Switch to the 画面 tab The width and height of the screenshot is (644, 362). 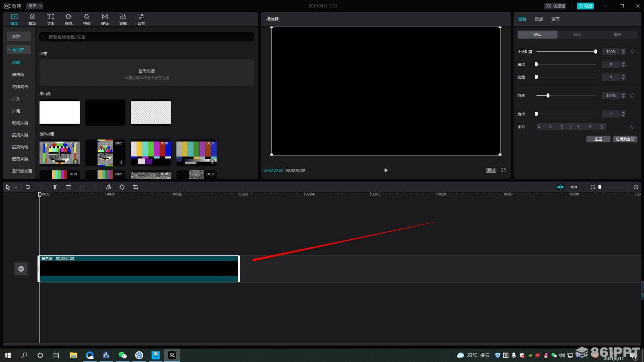pyautogui.click(x=522, y=19)
